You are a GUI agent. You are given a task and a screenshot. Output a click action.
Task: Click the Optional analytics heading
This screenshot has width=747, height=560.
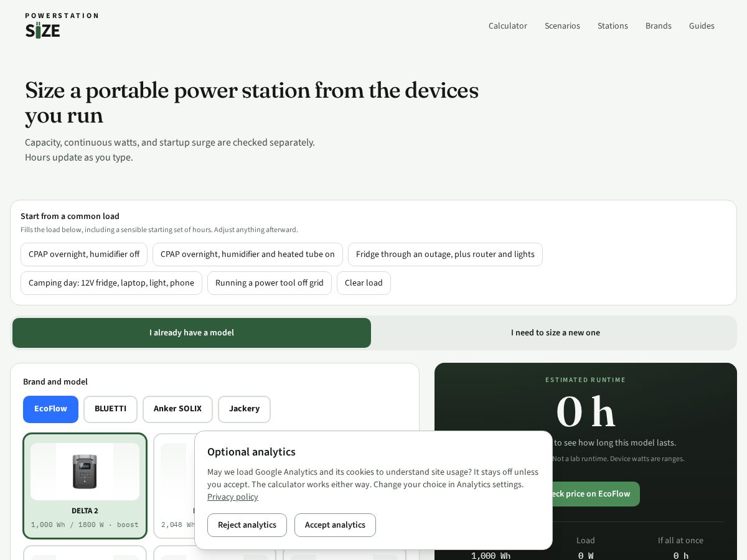(251, 452)
